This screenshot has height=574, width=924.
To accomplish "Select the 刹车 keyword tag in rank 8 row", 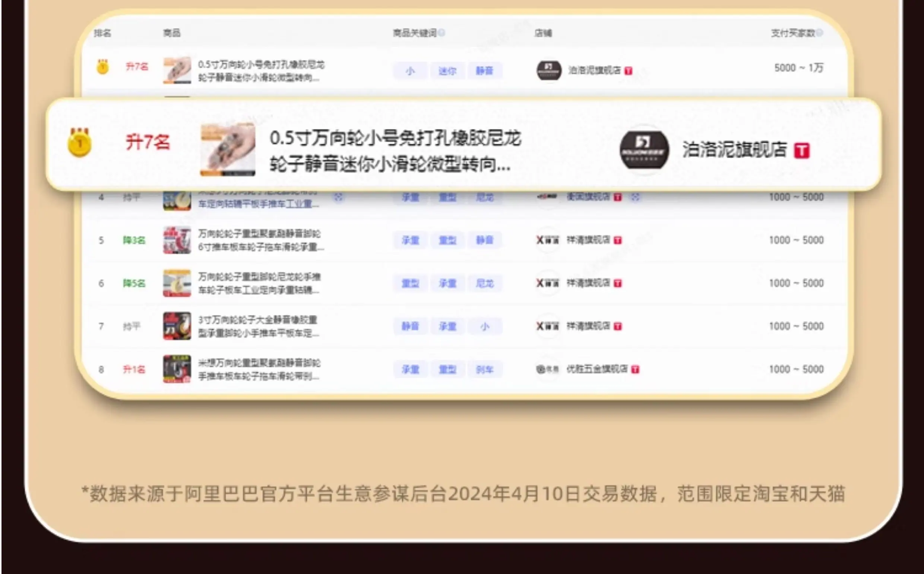I will (485, 369).
